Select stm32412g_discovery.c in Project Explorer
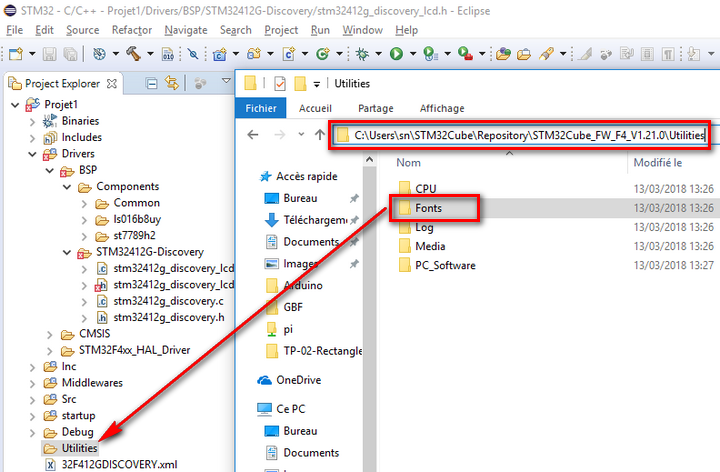The height and width of the screenshot is (472, 720). [x=169, y=301]
